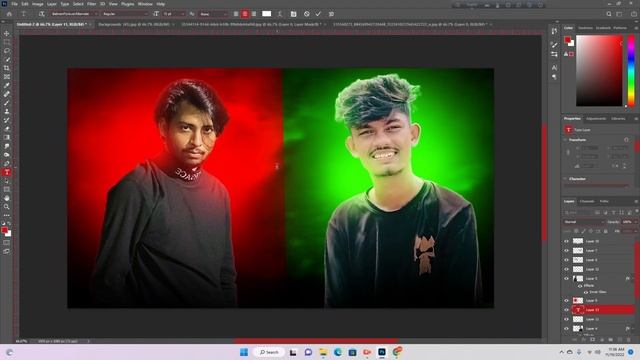Right-align the text
This screenshot has width=640, height=360.
click(254, 14)
